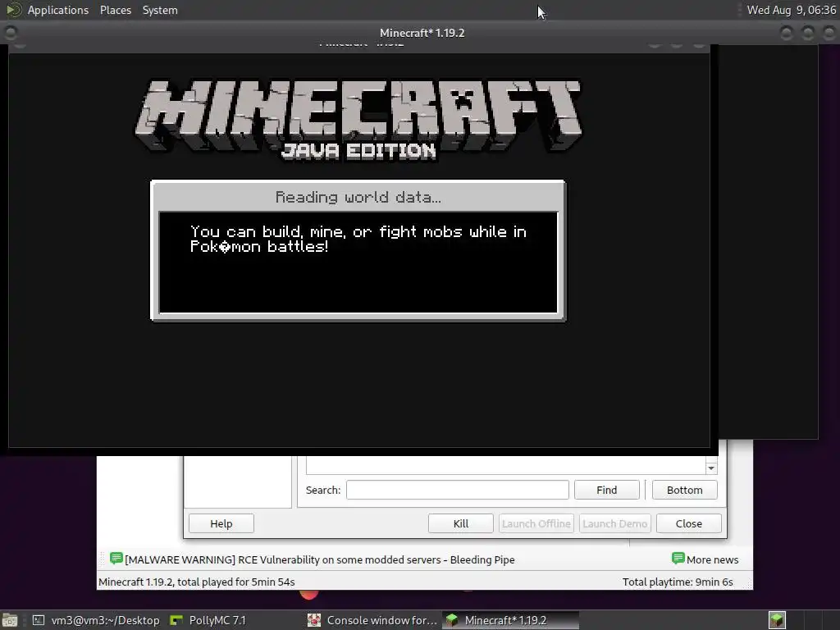Jump to Bottom of console log

click(x=685, y=490)
